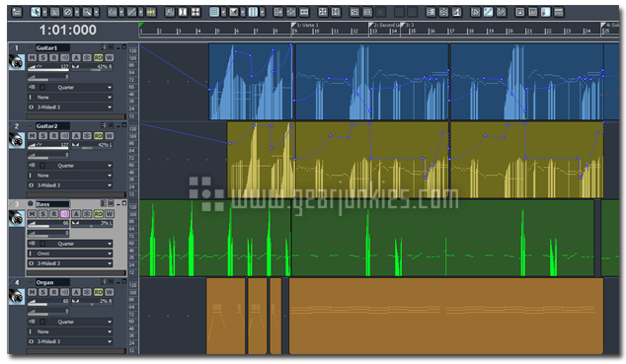This screenshot has width=626, height=364.
Task: Adjust Organ pan slider showing 2% R
Action: (x=93, y=302)
